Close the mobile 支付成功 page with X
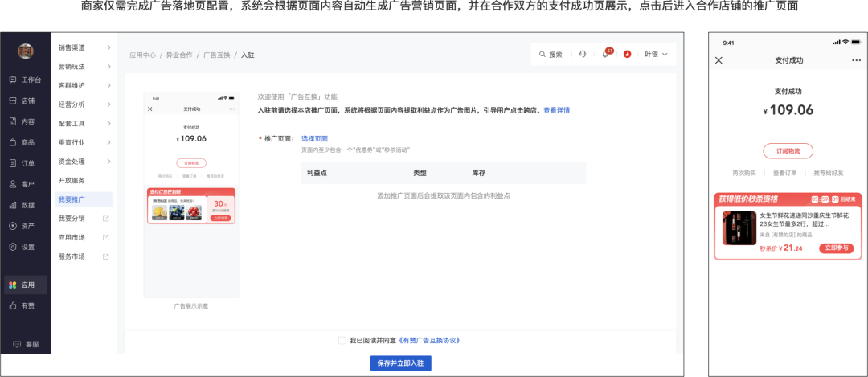Viewport: 868px width, 377px height. (719, 60)
